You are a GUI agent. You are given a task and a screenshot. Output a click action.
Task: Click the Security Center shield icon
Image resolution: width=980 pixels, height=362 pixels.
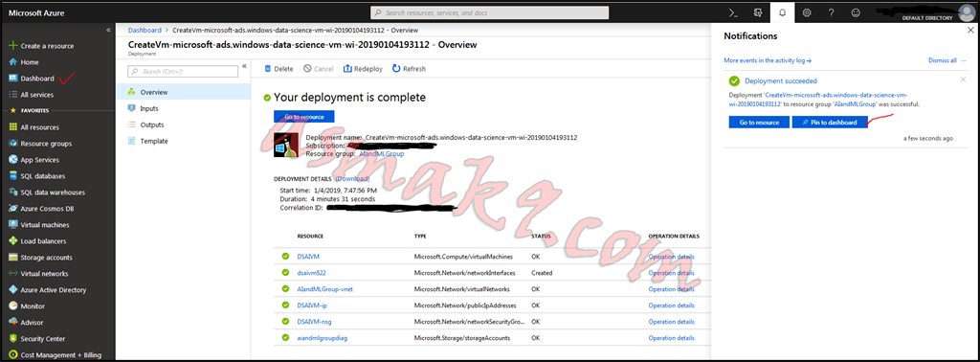pos(12,338)
